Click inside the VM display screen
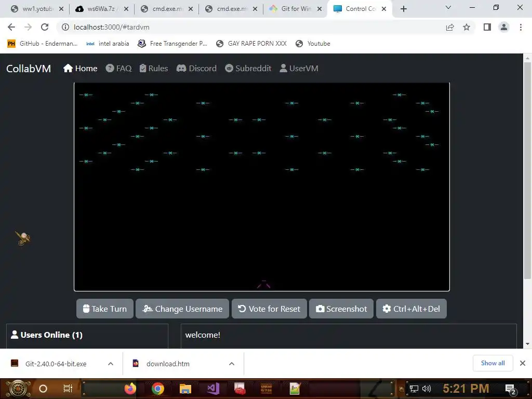 click(262, 187)
